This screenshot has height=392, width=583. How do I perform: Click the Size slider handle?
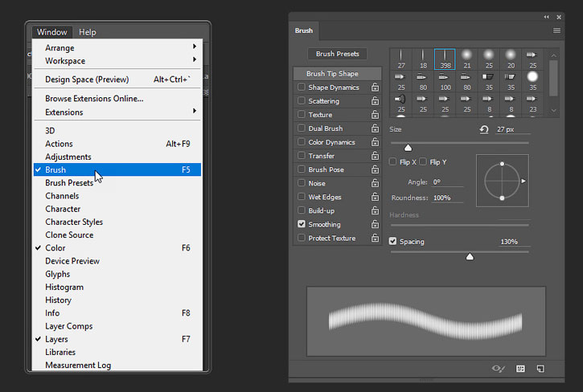click(408, 148)
